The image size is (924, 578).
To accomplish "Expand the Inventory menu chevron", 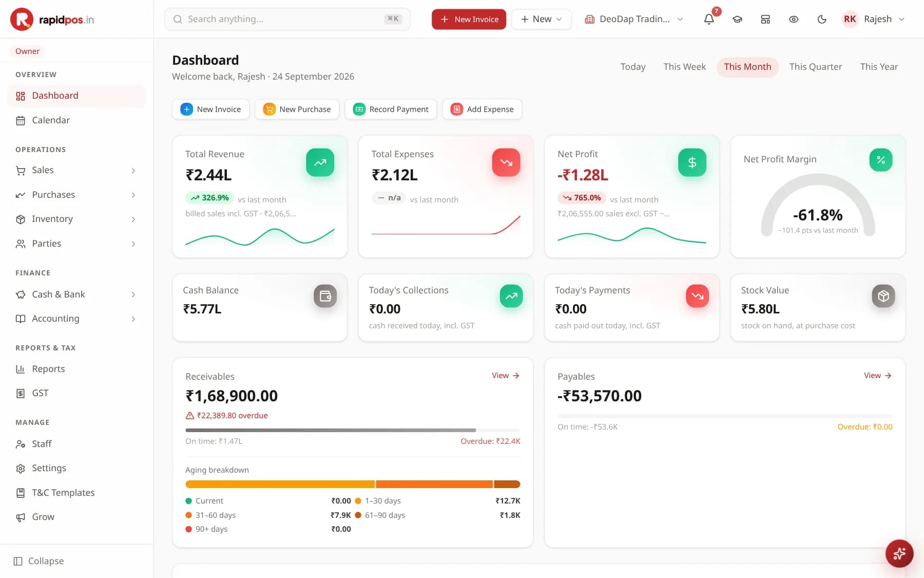I will click(x=133, y=219).
